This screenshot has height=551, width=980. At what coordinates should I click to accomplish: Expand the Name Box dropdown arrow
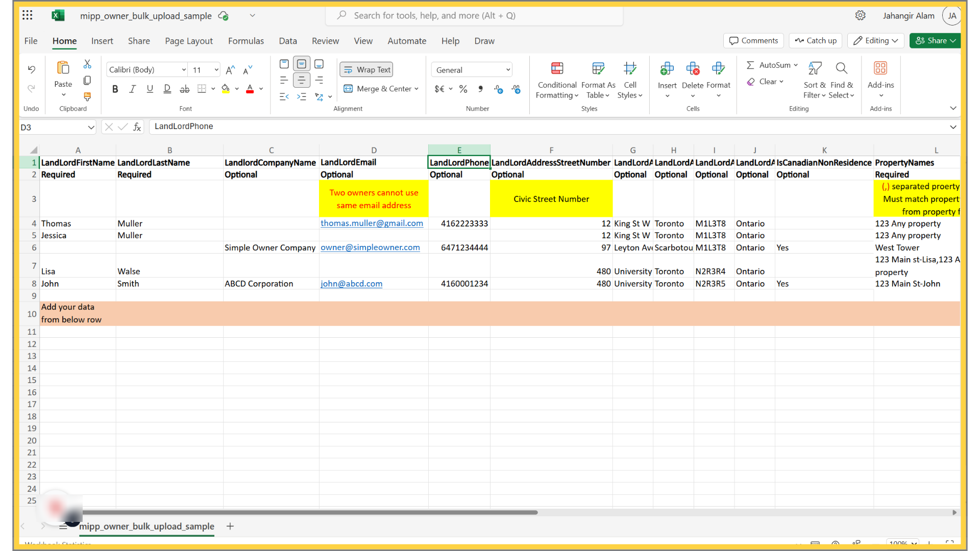click(91, 128)
